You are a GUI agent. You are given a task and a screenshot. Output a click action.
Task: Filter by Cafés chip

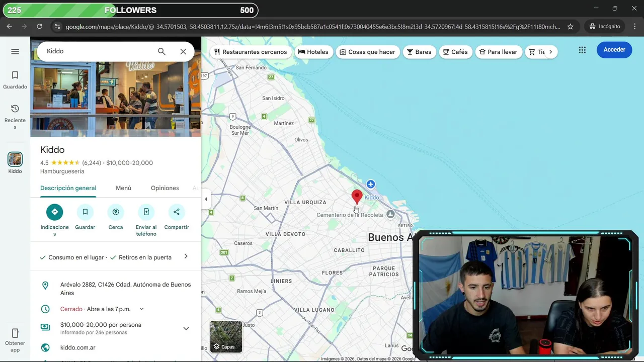coord(455,52)
